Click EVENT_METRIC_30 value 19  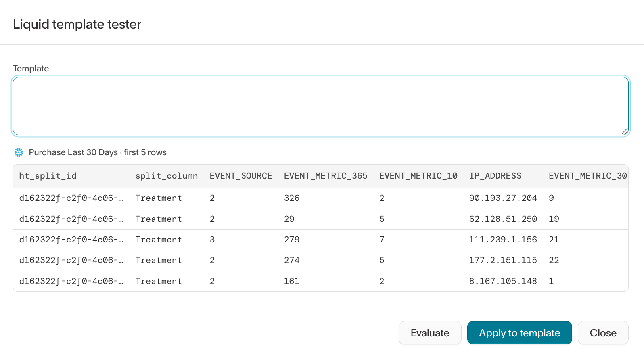coord(554,219)
